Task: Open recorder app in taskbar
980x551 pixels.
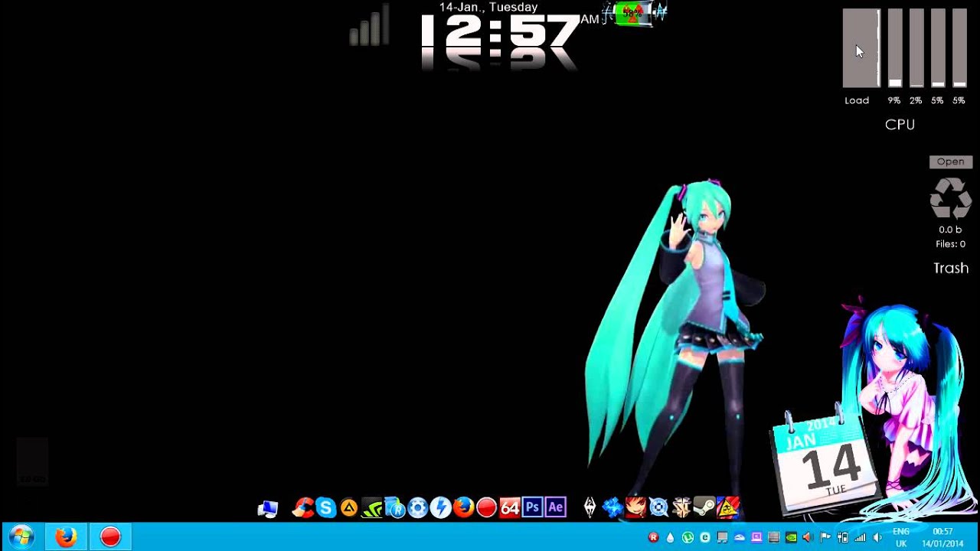Action: [110, 537]
